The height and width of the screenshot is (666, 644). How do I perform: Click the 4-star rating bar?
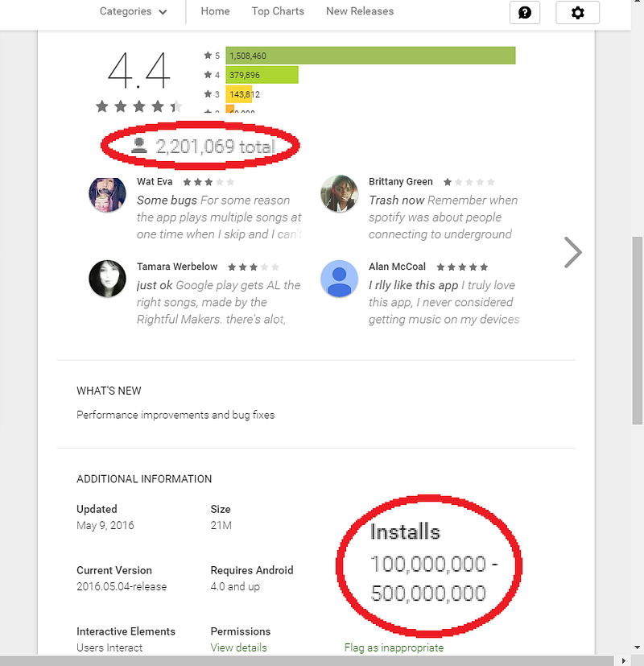click(262, 75)
